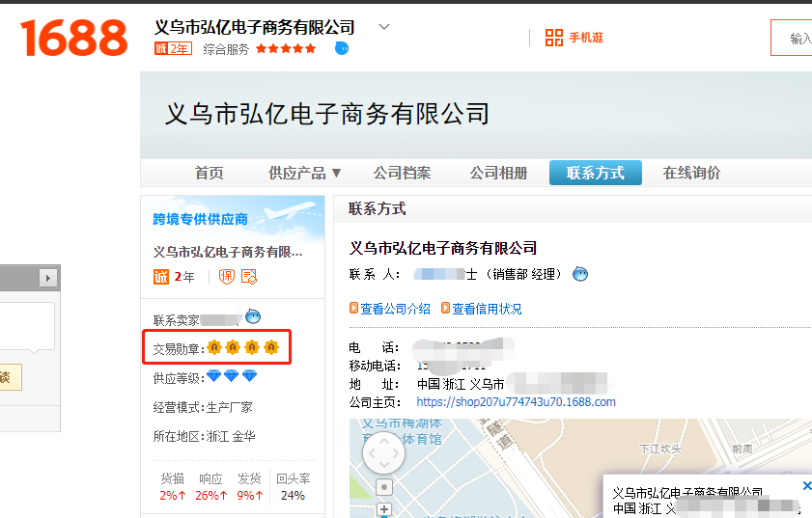Click the 货描 2% rating value

(x=173, y=496)
